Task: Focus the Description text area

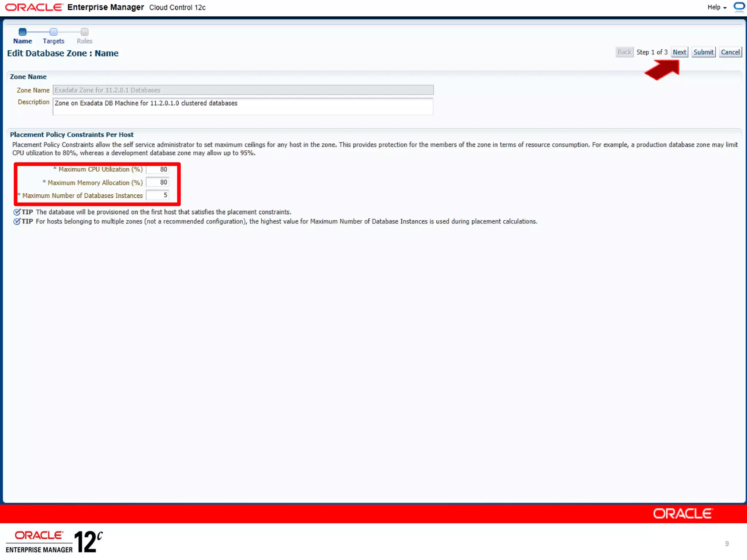Action: (x=243, y=106)
